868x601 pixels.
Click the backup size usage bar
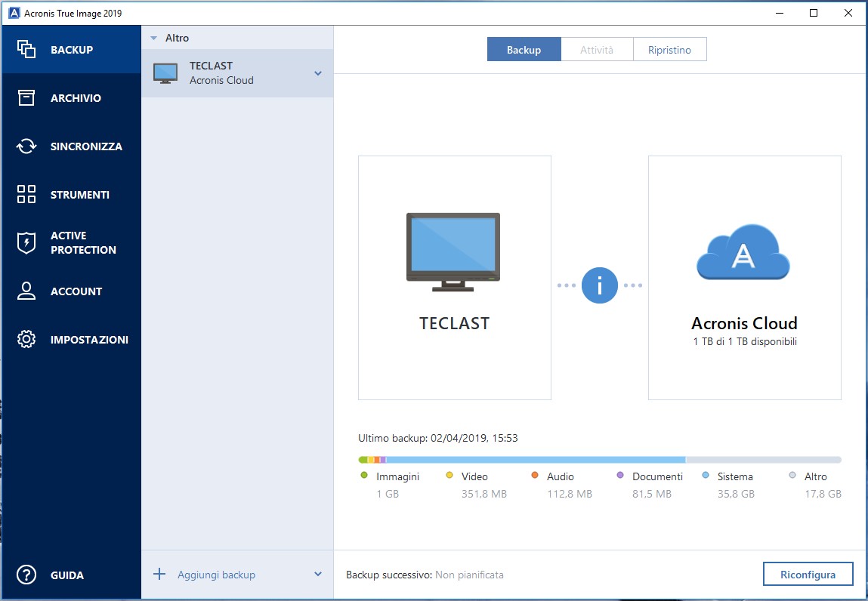(x=600, y=459)
